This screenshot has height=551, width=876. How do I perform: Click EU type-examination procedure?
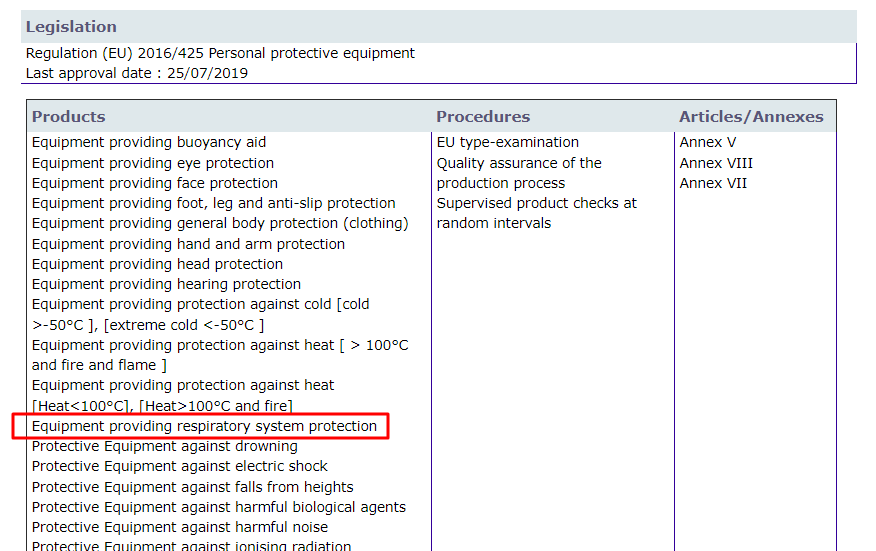click(x=508, y=142)
